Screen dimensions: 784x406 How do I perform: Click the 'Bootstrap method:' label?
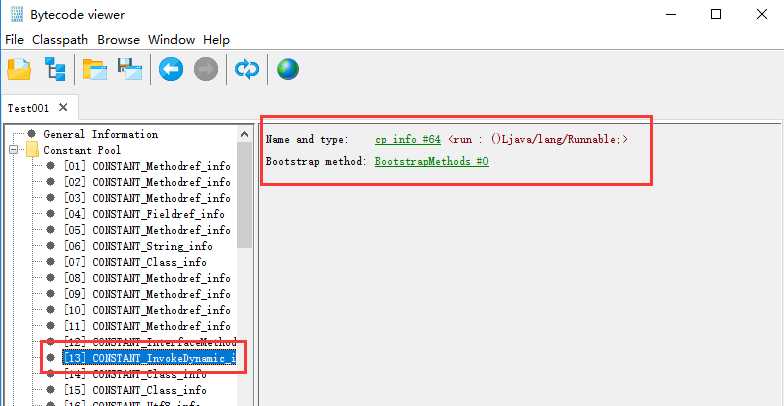(316, 162)
